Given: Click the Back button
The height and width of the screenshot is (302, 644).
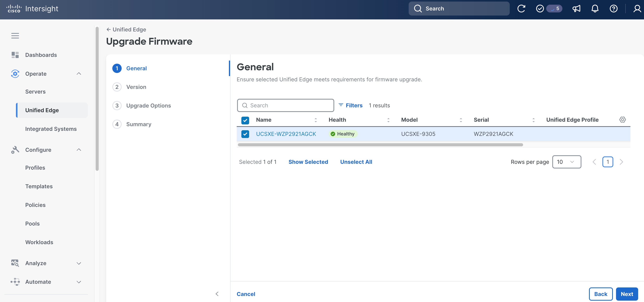Looking at the screenshot, I should tap(601, 294).
